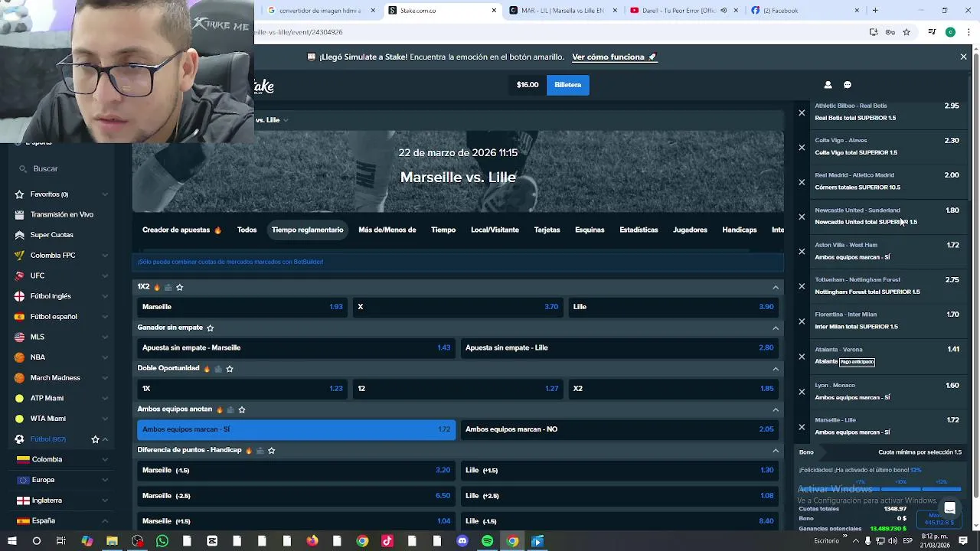Open Discord from the taskbar
This screenshot has width=980, height=551.
(x=462, y=541)
